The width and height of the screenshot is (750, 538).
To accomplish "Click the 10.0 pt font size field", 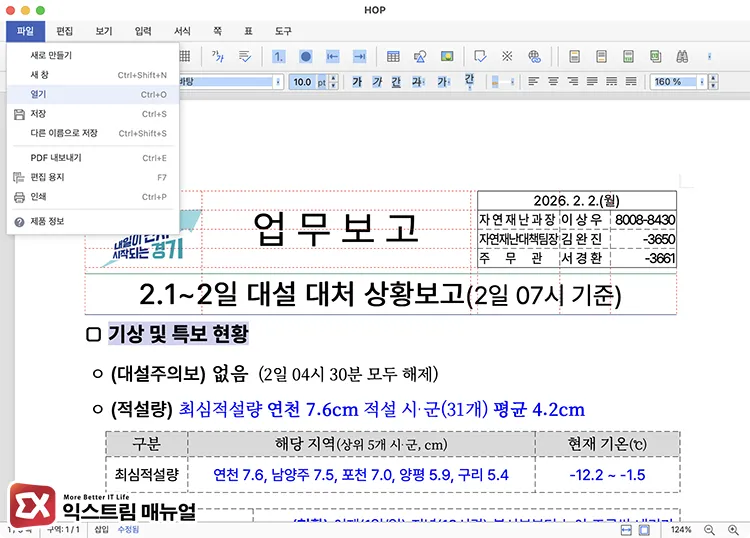I will pyautogui.click(x=309, y=82).
